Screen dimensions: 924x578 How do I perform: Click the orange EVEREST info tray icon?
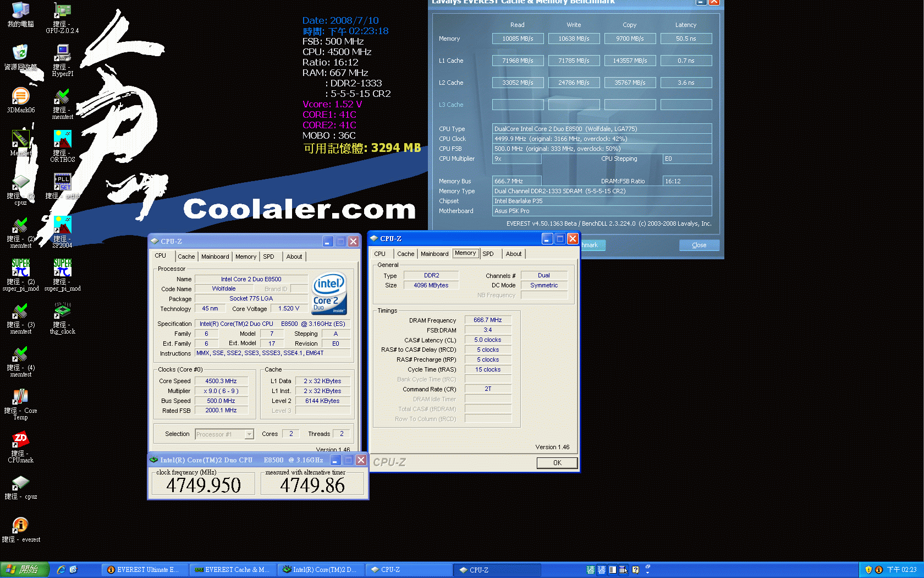click(x=878, y=570)
